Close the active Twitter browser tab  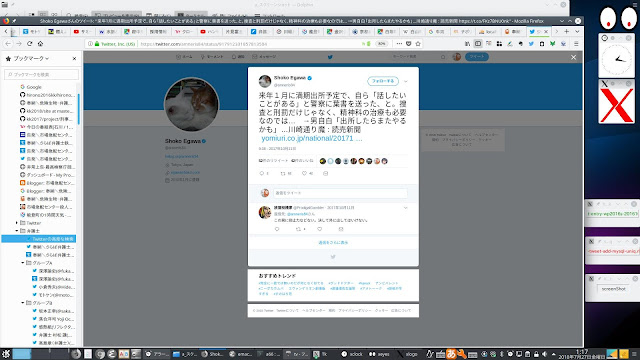click(546, 31)
